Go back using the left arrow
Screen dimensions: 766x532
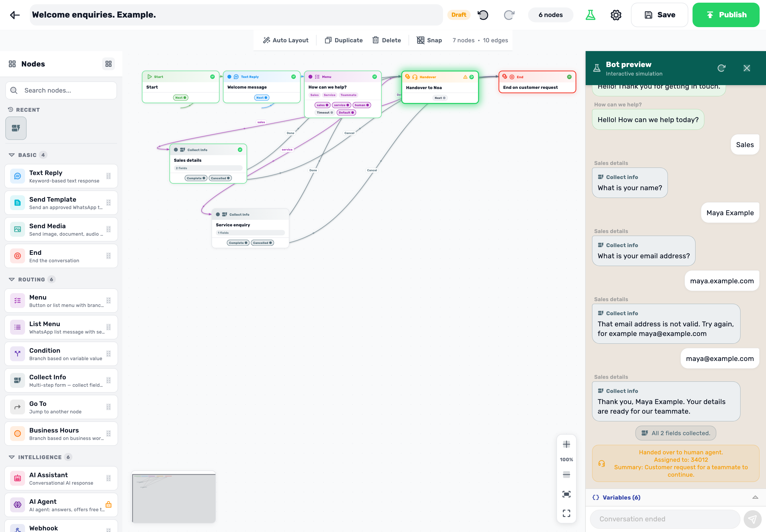click(15, 15)
